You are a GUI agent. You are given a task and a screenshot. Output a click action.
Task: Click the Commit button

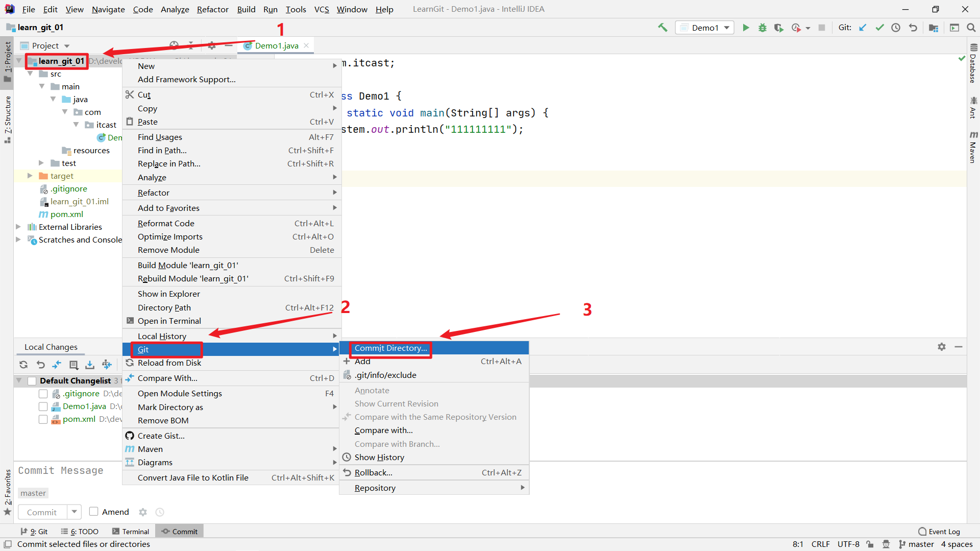42,512
